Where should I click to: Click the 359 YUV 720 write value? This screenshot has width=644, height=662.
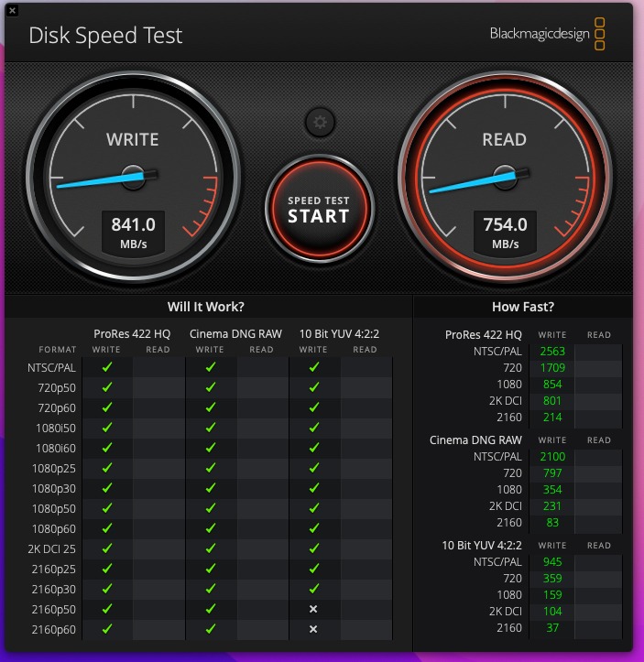point(552,578)
